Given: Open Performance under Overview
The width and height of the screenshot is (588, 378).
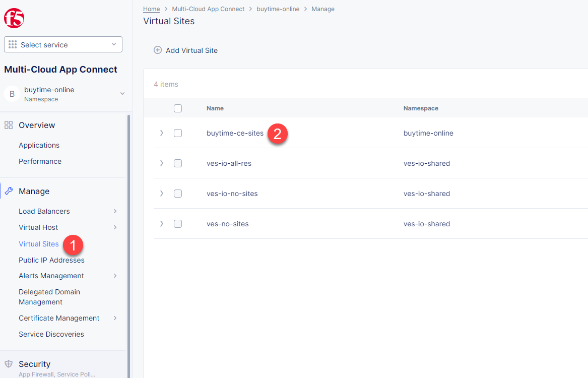Looking at the screenshot, I should coord(40,161).
